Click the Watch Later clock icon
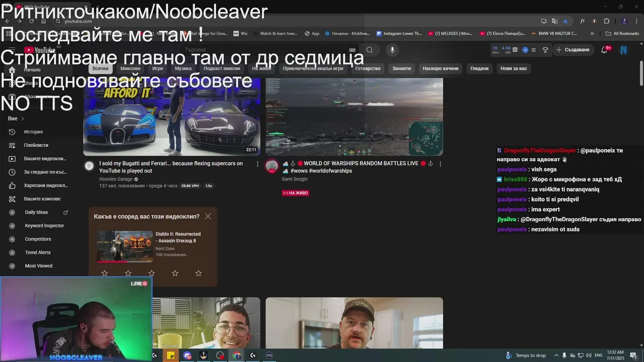This screenshot has height=362, width=644. coord(12,172)
